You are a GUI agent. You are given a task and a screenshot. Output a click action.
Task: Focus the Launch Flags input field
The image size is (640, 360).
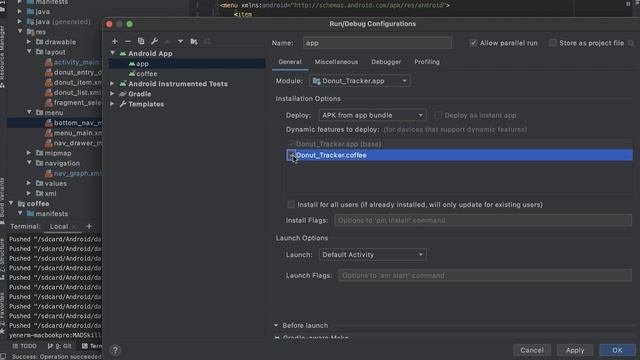click(x=485, y=276)
